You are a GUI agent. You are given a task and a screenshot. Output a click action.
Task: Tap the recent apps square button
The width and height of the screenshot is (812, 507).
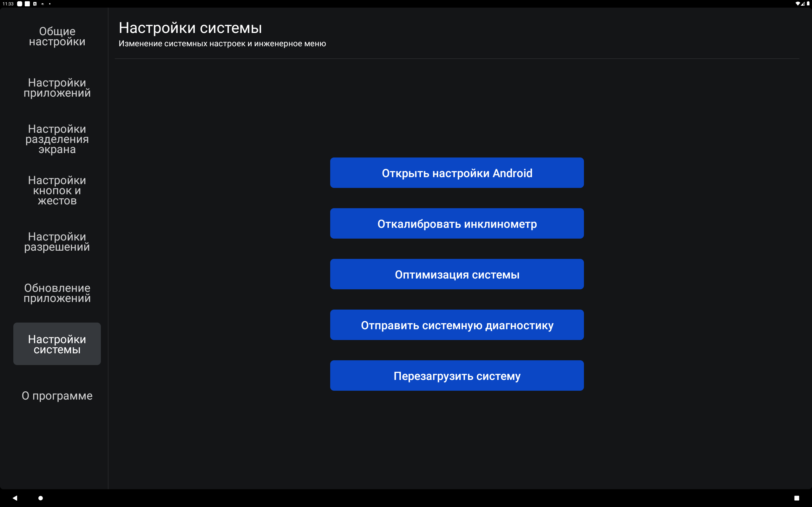(x=796, y=498)
